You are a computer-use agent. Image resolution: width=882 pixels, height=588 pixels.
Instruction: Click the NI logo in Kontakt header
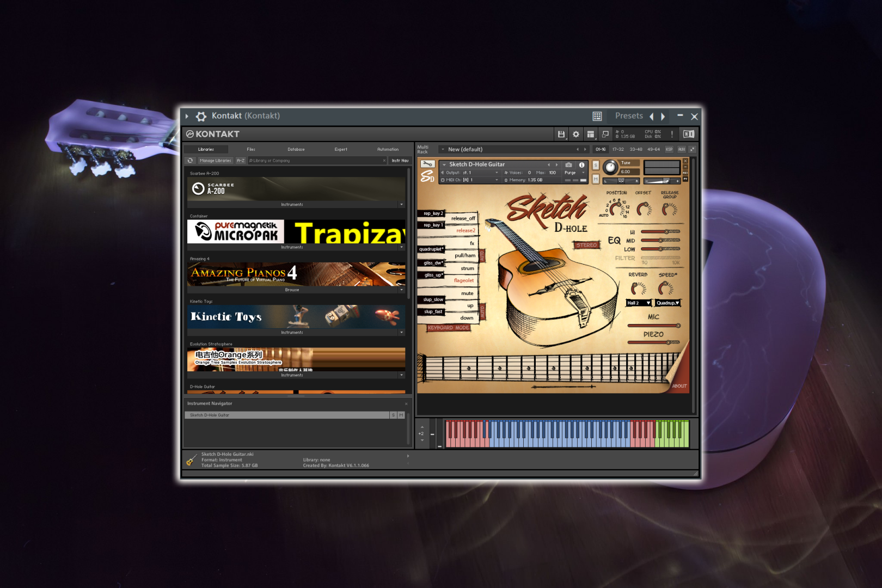click(689, 134)
